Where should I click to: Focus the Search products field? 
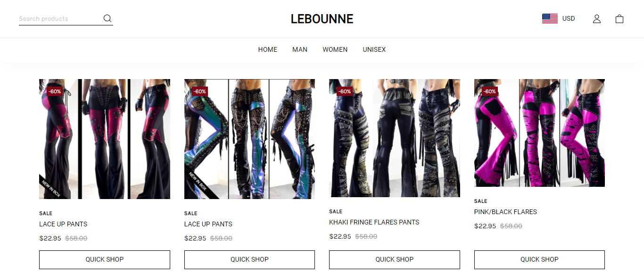(60, 19)
